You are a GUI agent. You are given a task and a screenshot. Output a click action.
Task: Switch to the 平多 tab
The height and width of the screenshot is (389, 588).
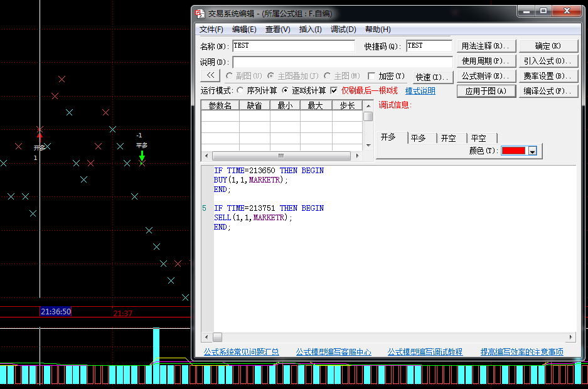(x=419, y=138)
